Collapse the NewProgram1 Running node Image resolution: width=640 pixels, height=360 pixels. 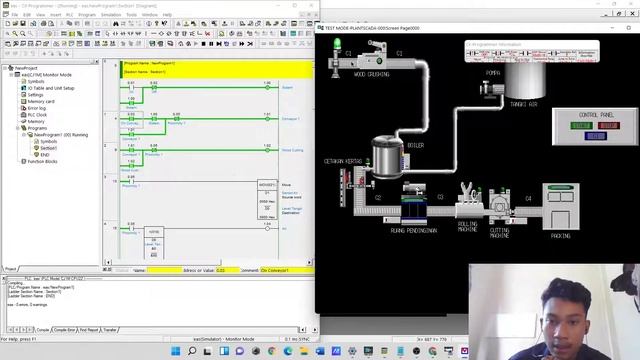tap(24, 135)
